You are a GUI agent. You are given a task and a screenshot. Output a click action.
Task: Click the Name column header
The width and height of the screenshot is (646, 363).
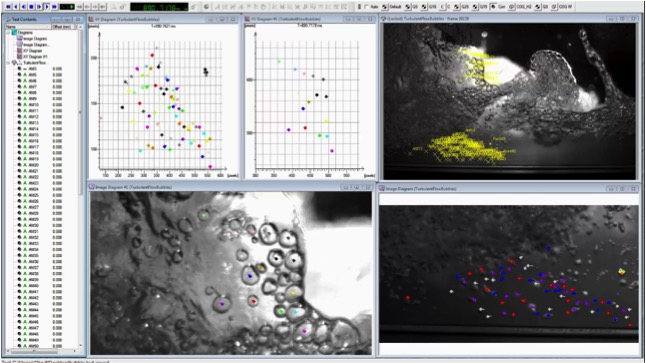tap(28, 27)
